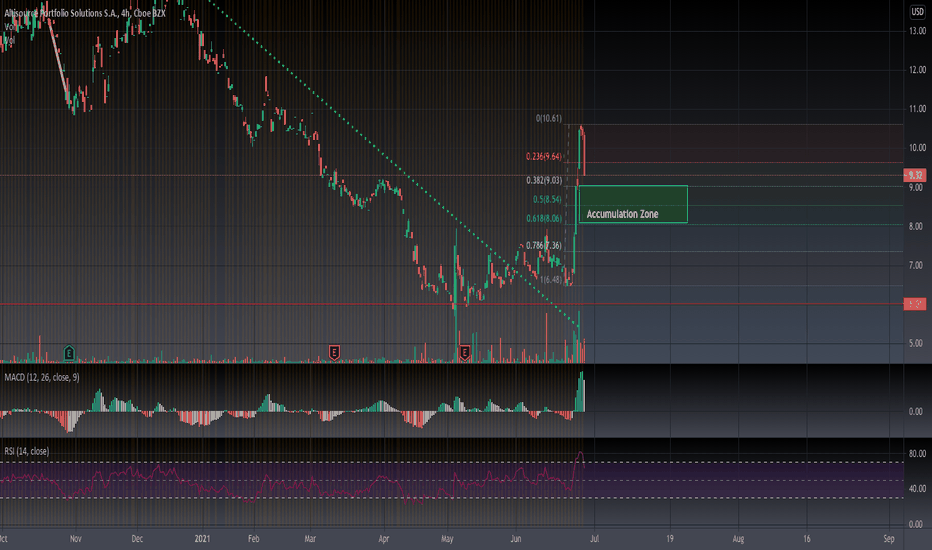Click the Fibonacci label 0.618(8.06)

click(544, 218)
